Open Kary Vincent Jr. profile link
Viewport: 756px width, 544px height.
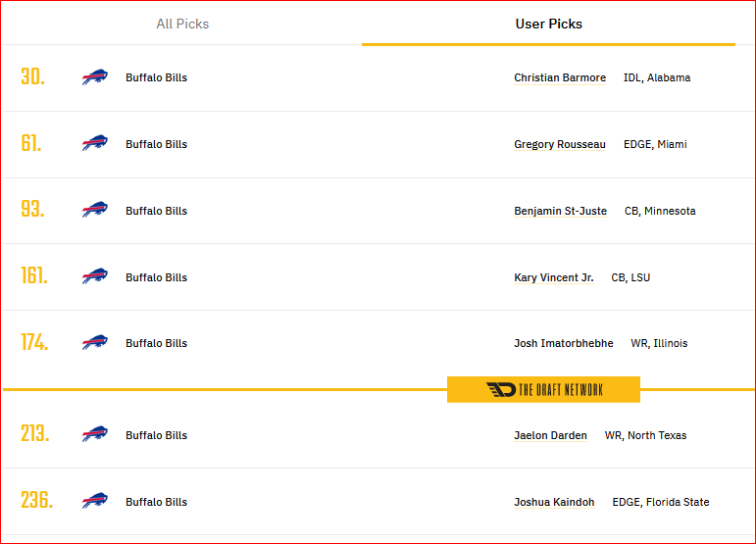[x=553, y=277]
